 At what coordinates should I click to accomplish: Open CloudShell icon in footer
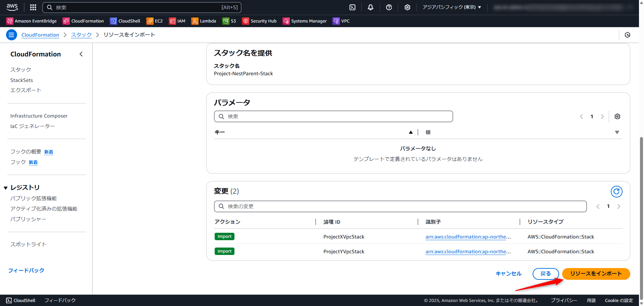click(x=9, y=300)
